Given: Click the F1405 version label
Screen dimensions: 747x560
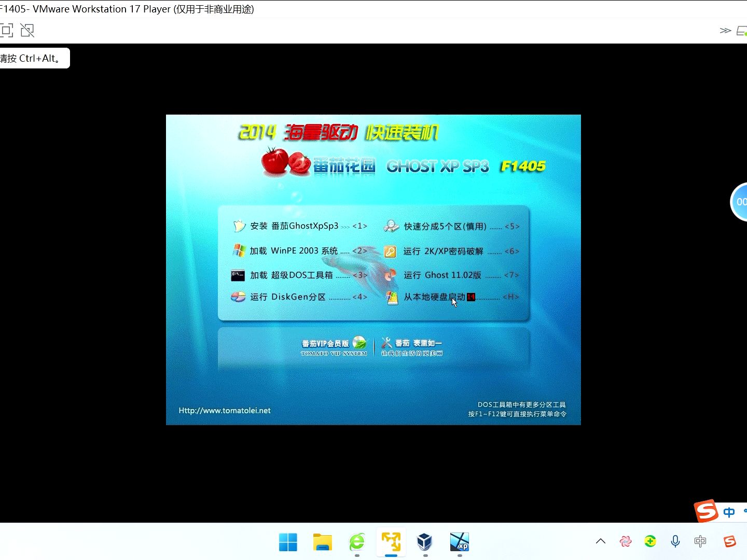Looking at the screenshot, I should 523,166.
